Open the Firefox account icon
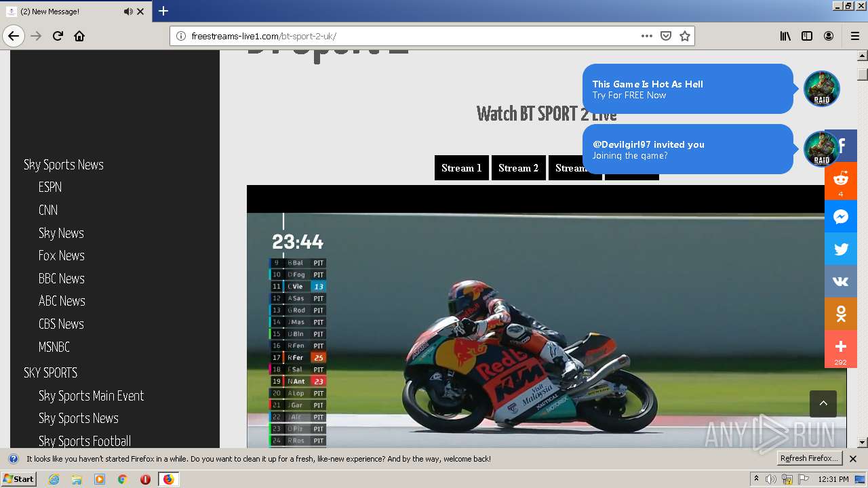 [x=829, y=36]
